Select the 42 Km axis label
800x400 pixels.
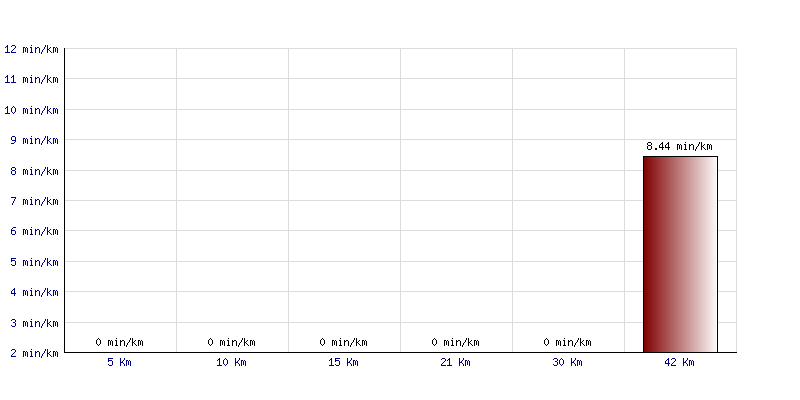coord(679,362)
